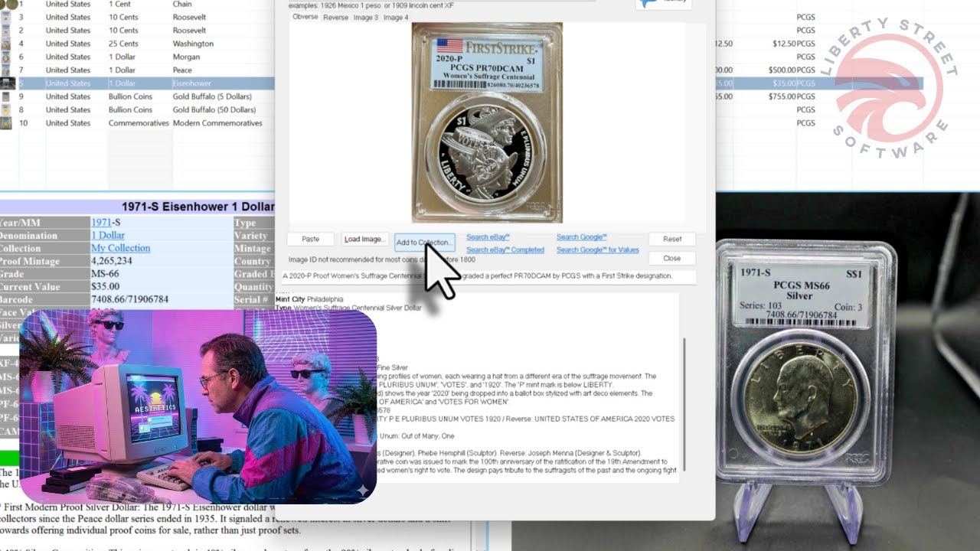Select the 'Washington' type cell

(x=193, y=44)
